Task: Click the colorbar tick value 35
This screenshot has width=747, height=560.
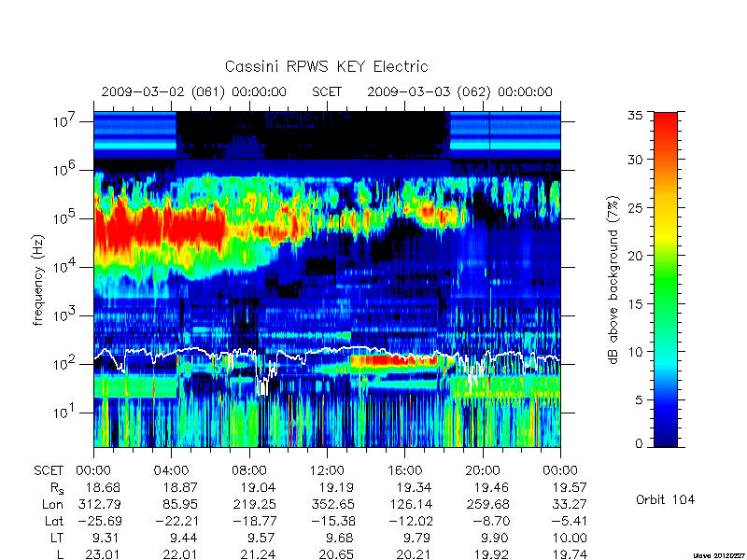Action: 635,115
